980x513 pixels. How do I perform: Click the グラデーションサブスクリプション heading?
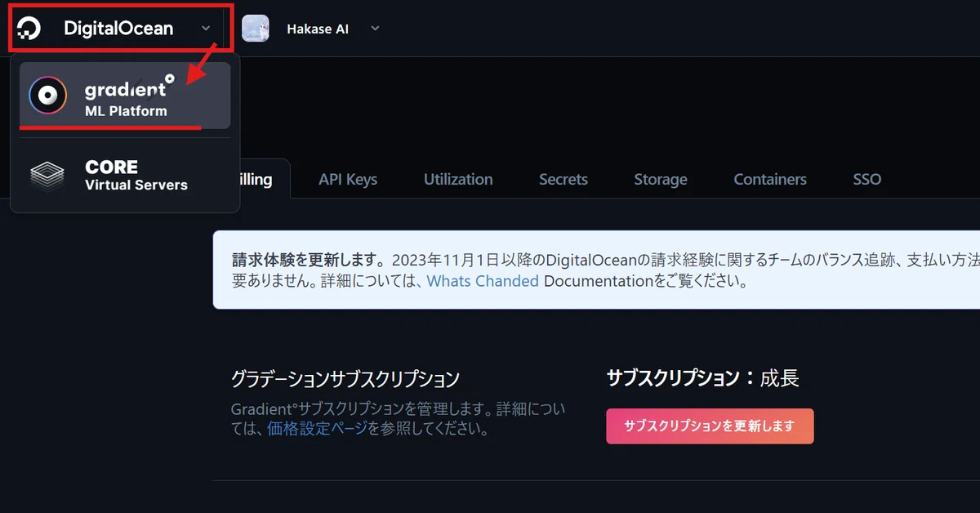point(345,379)
